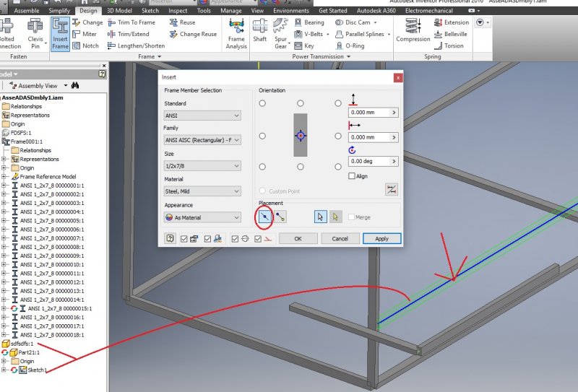Open the Disc Cam tool

[x=353, y=22]
